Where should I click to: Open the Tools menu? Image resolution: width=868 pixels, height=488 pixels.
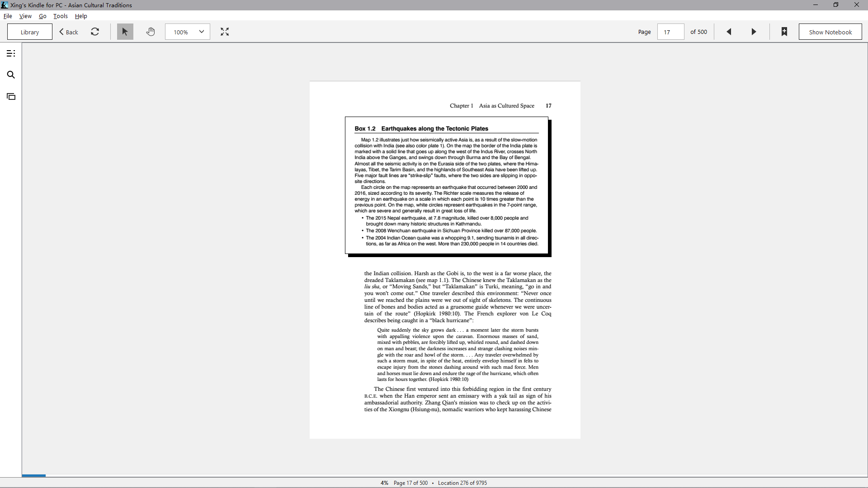[x=61, y=16]
